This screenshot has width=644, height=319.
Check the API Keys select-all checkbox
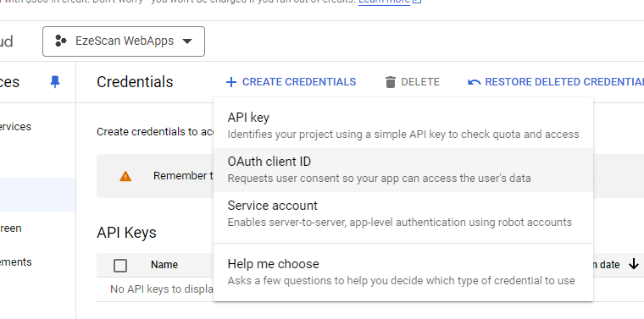click(x=120, y=266)
